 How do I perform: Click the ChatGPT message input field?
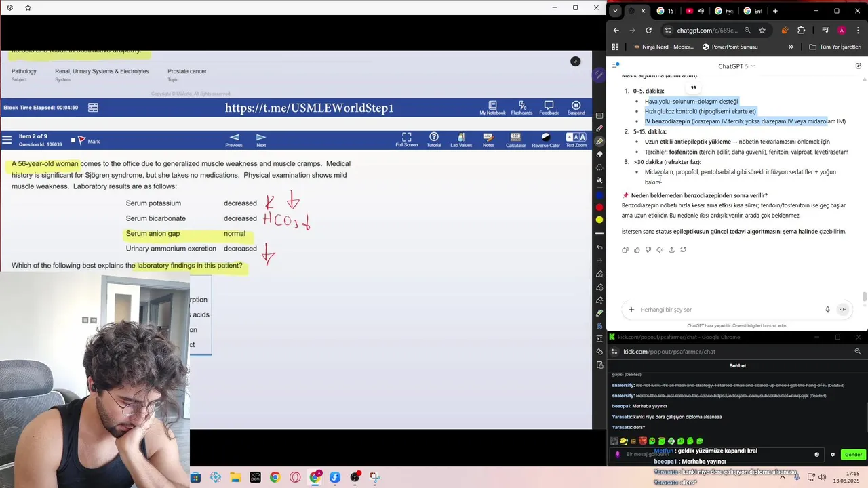click(x=729, y=310)
